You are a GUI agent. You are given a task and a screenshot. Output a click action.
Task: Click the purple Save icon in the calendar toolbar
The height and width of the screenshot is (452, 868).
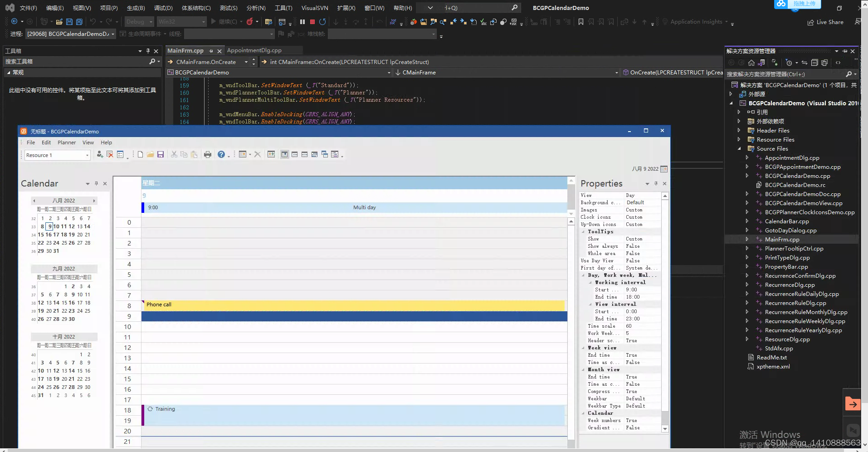161,155
